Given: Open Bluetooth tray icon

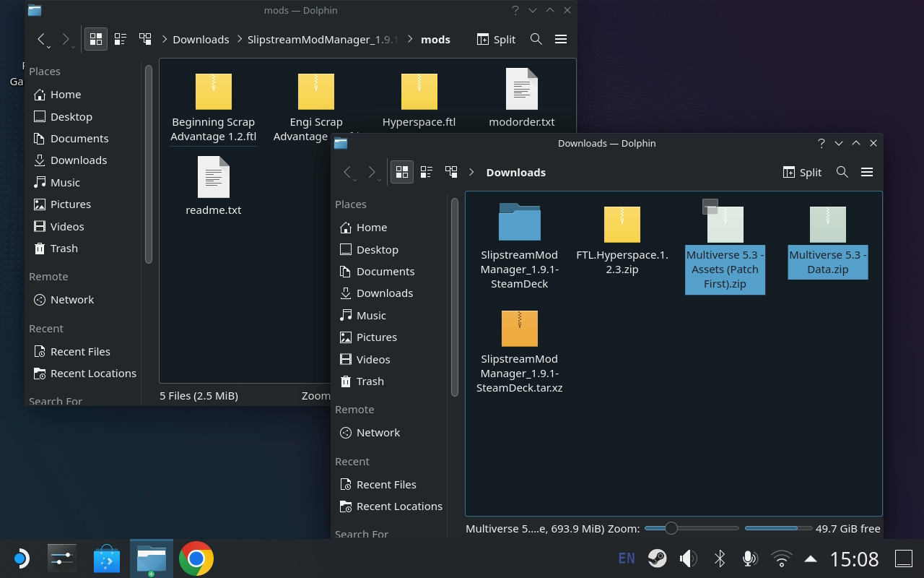Looking at the screenshot, I should tap(719, 558).
